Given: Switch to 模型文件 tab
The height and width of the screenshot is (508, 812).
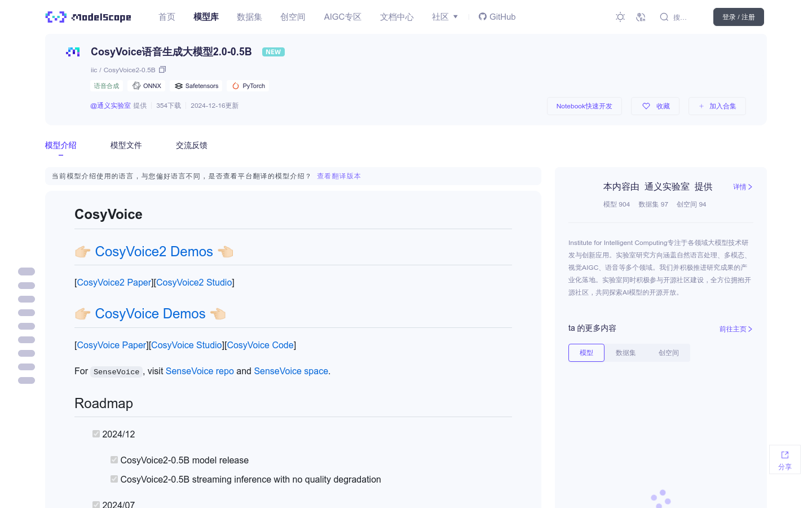Looking at the screenshot, I should (x=126, y=146).
